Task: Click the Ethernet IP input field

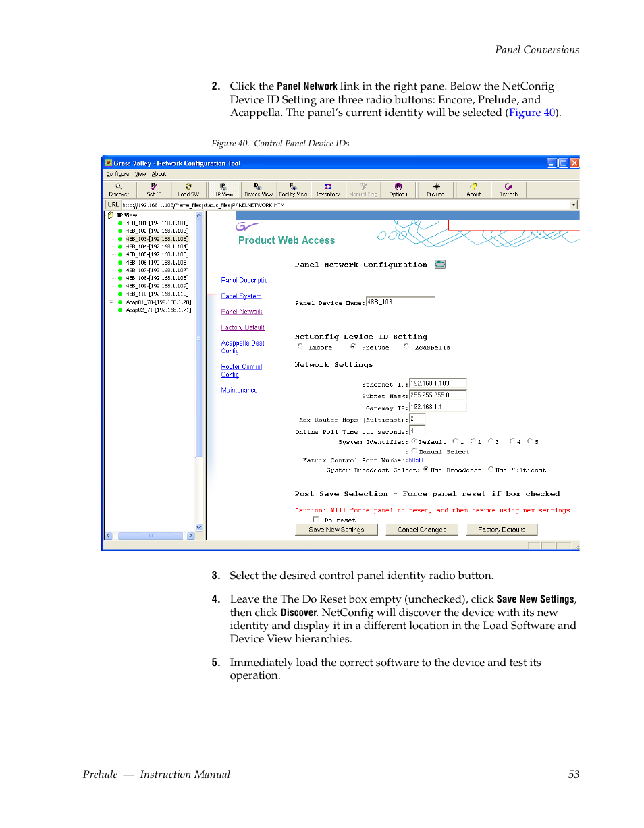Action: [437, 383]
